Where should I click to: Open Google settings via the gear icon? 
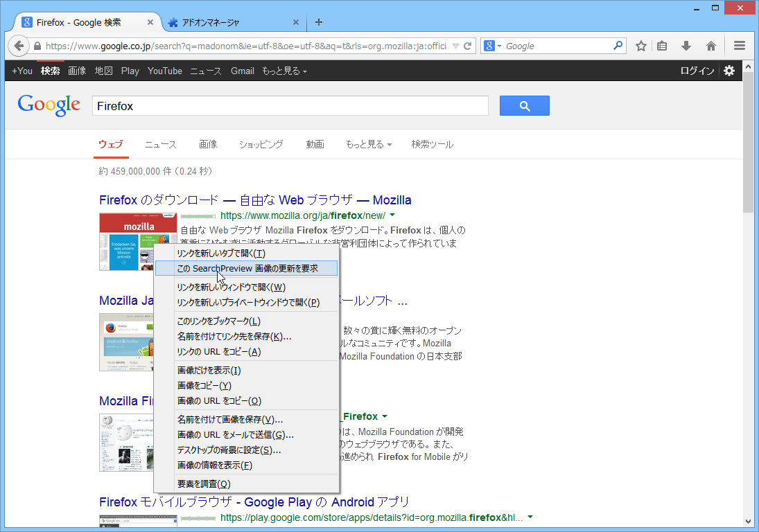(x=729, y=70)
